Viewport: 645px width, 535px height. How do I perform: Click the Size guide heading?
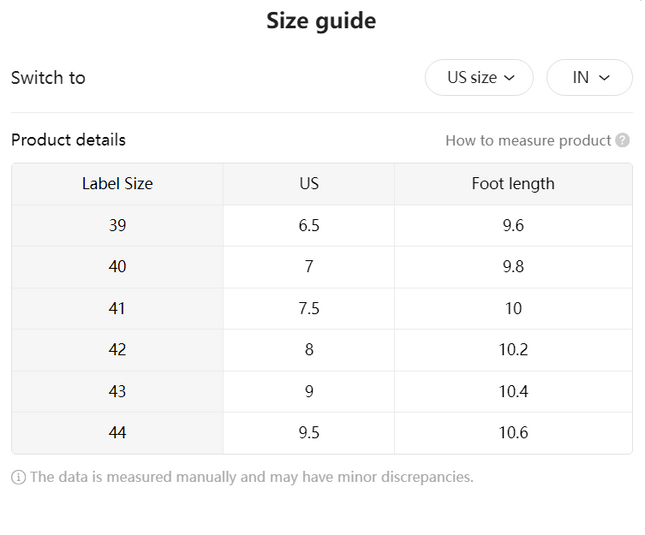[x=321, y=21]
